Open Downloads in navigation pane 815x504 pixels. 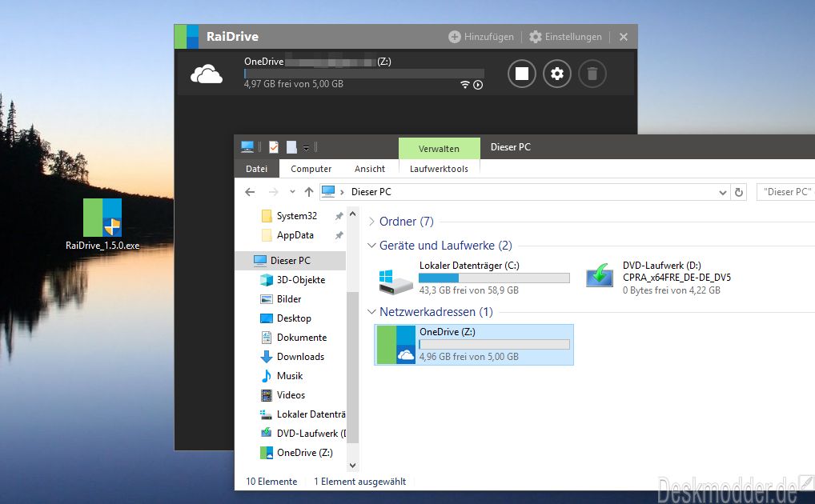coord(292,357)
